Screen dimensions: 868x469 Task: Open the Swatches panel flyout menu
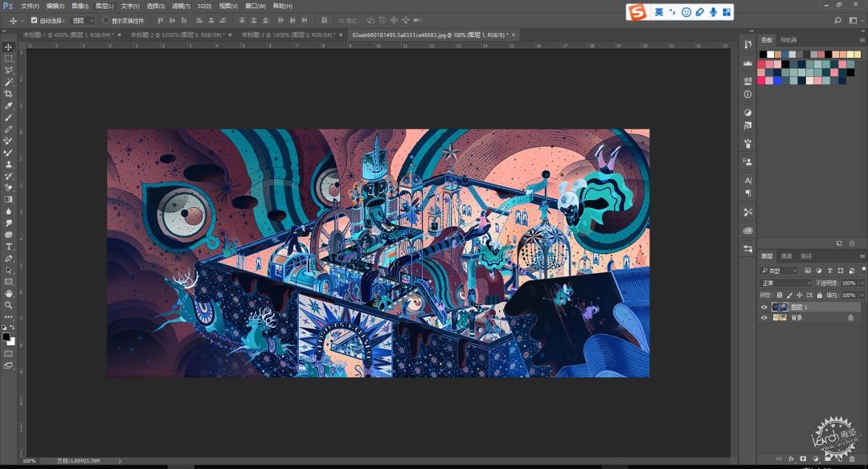[x=862, y=40]
